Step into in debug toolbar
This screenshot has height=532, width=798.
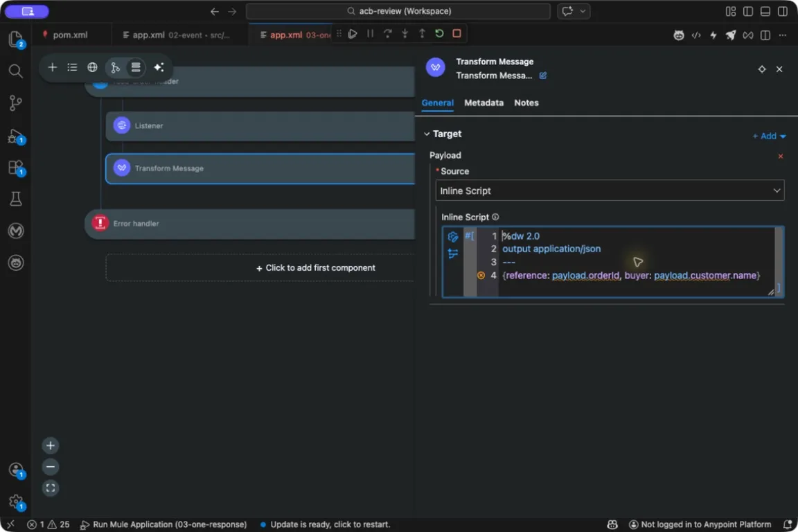point(405,34)
